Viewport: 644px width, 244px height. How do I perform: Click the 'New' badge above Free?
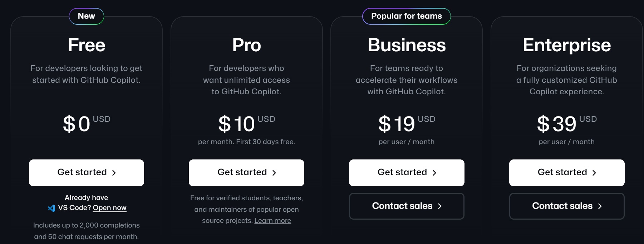tap(87, 16)
